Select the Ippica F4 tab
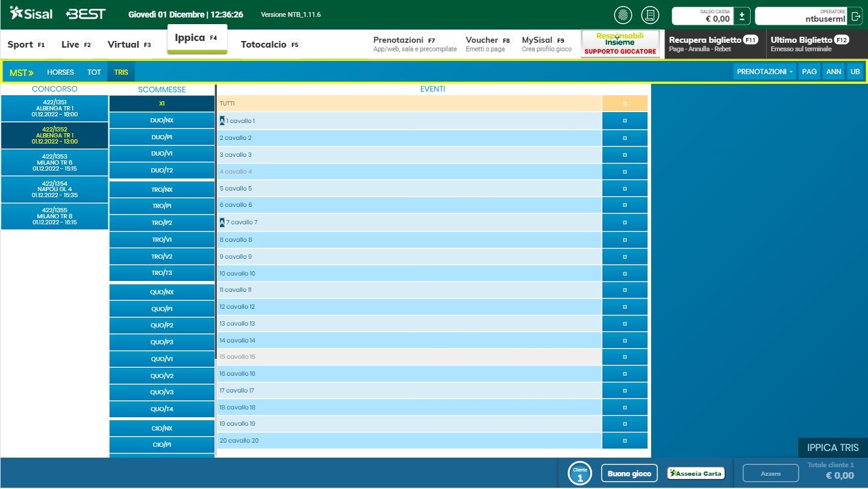Screen dimensions: 868x489 (197, 39)
